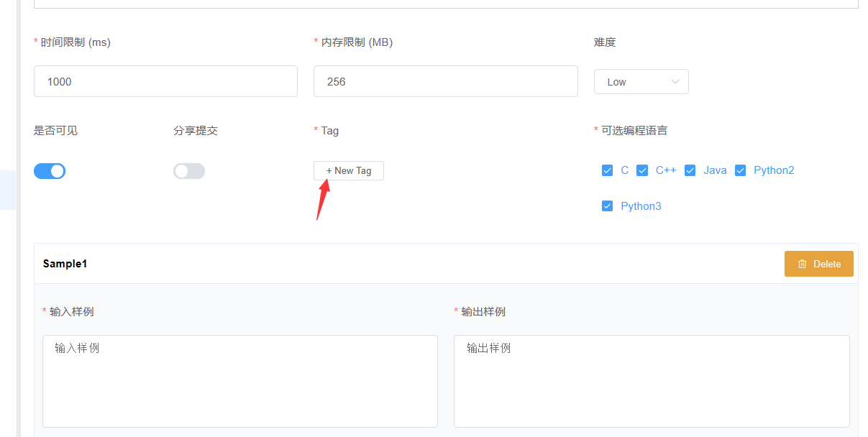Click the 分享提交 label
The height and width of the screenshot is (437, 868).
(195, 131)
